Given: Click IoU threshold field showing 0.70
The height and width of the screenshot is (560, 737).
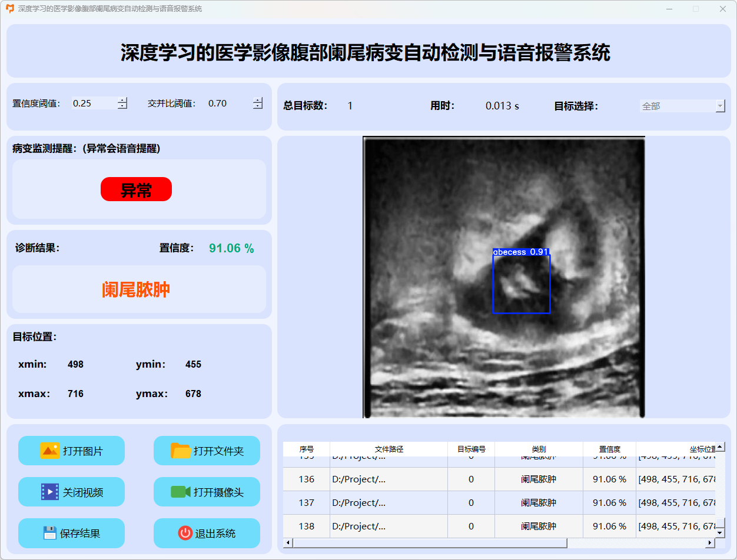Looking at the screenshot, I should (x=230, y=103).
